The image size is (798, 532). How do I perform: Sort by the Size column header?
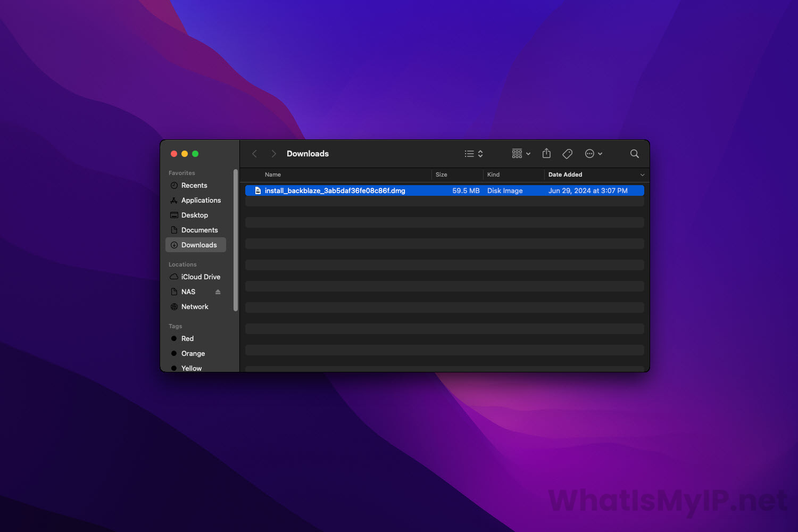441,174
